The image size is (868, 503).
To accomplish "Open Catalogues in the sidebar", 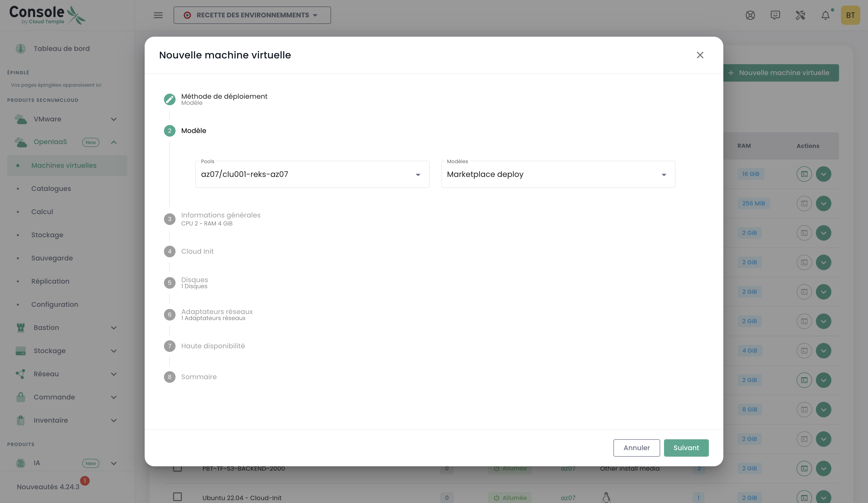I will coord(51,189).
